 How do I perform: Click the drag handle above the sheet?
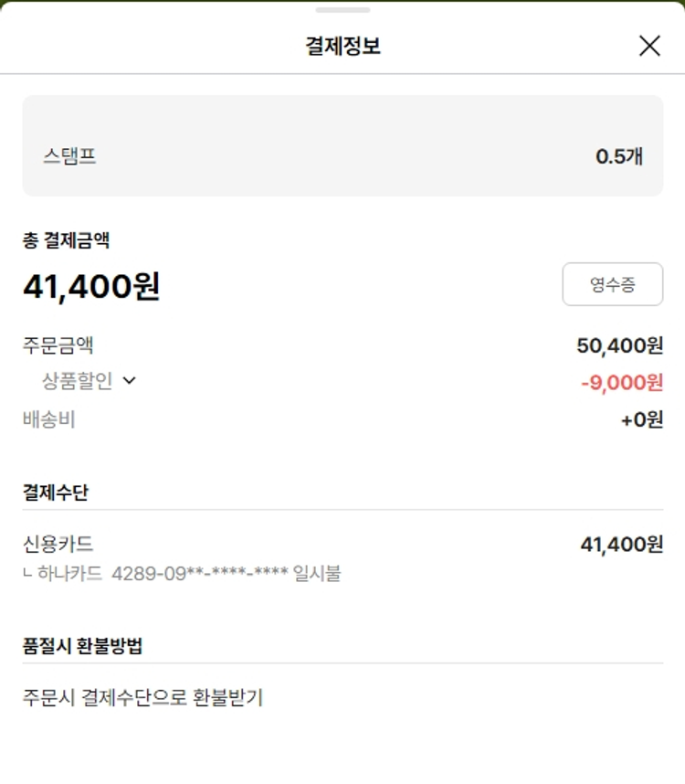point(342,10)
